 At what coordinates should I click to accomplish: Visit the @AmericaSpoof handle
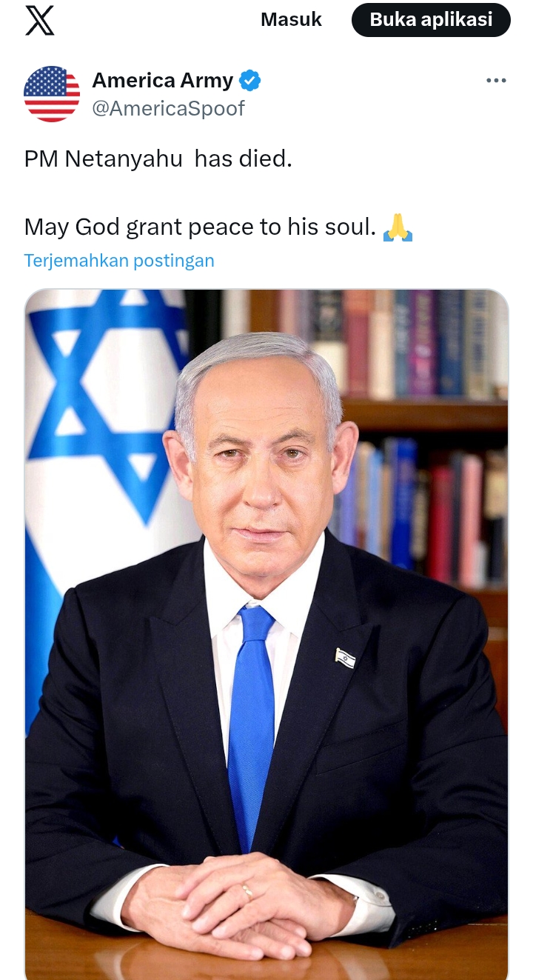tap(168, 108)
